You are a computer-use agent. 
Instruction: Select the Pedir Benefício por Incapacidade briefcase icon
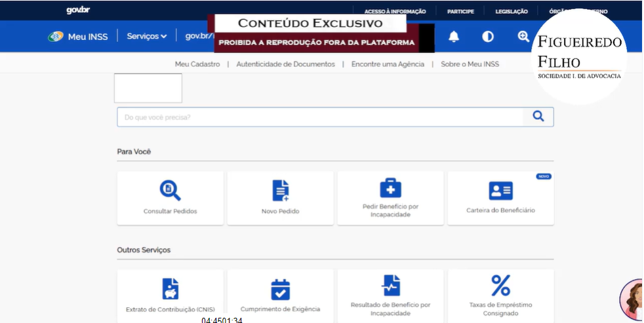point(390,188)
